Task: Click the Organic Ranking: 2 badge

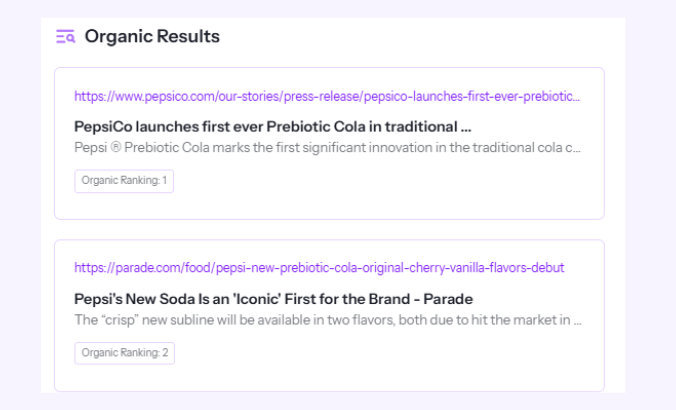Action: coord(124,353)
